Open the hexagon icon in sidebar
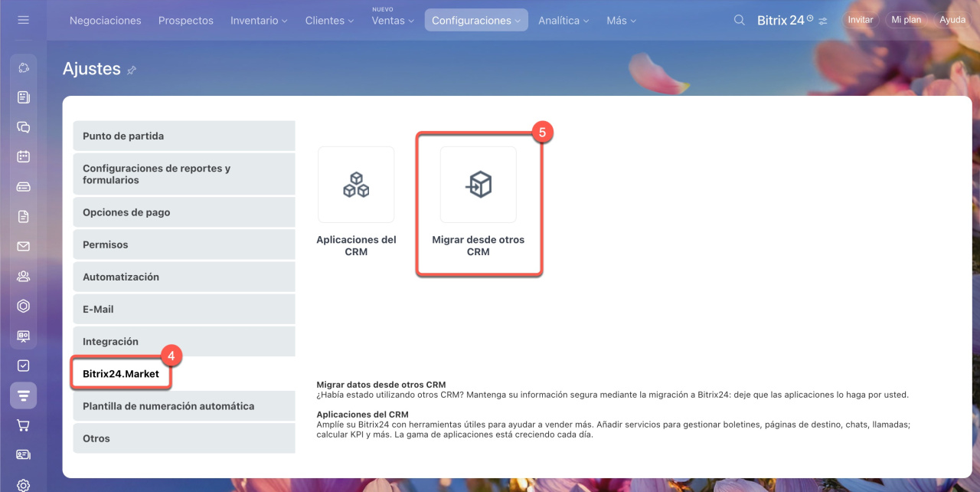Viewport: 980px width, 492px height. pyautogui.click(x=23, y=307)
